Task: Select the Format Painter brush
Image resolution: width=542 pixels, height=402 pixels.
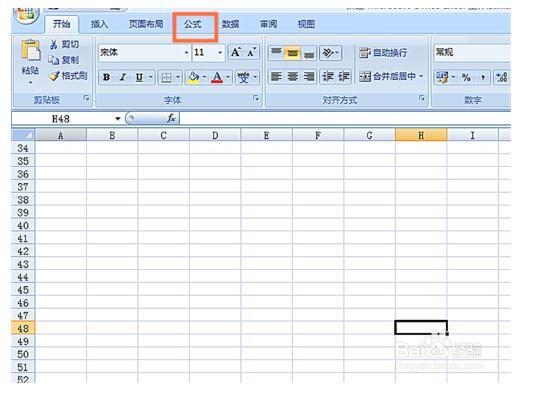Action: pyautogui.click(x=54, y=76)
